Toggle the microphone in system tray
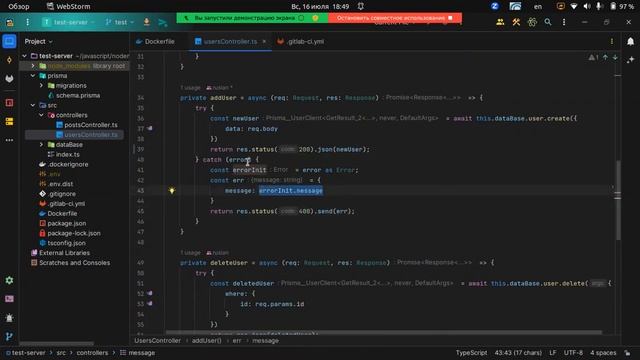 pos(599,6)
